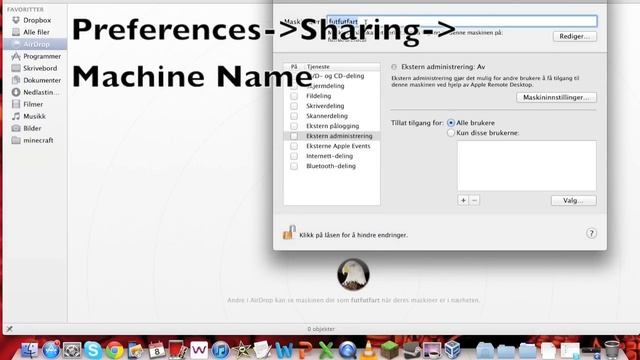
Task: Enable the Ekstern administrering checkbox
Action: pyautogui.click(x=294, y=136)
